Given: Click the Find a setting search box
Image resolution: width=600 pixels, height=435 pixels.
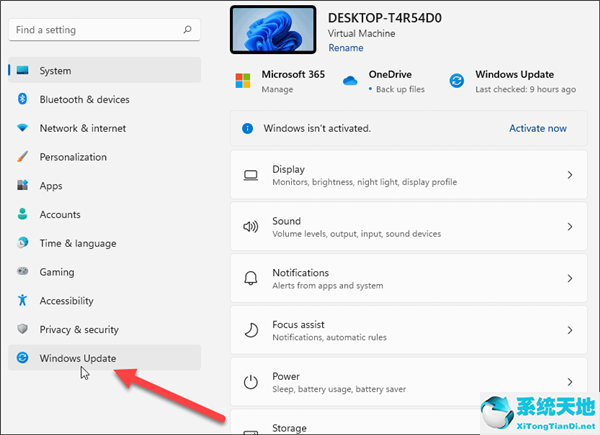Looking at the screenshot, I should 95,31.
